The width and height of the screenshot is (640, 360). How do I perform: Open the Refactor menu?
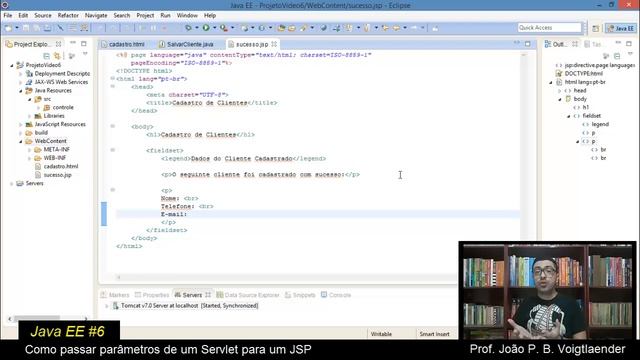(x=68, y=16)
